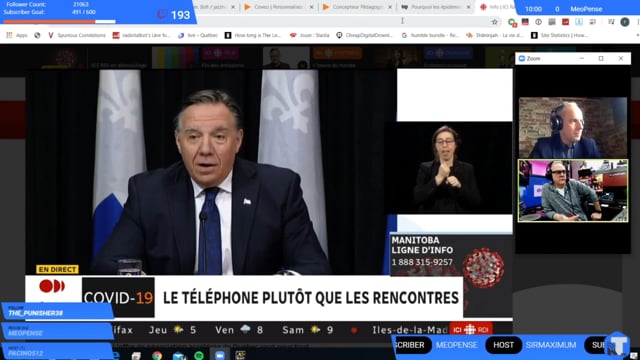Click MEOPENSE in the bottom banner
The width and height of the screenshot is (640, 360).
[x=456, y=345]
